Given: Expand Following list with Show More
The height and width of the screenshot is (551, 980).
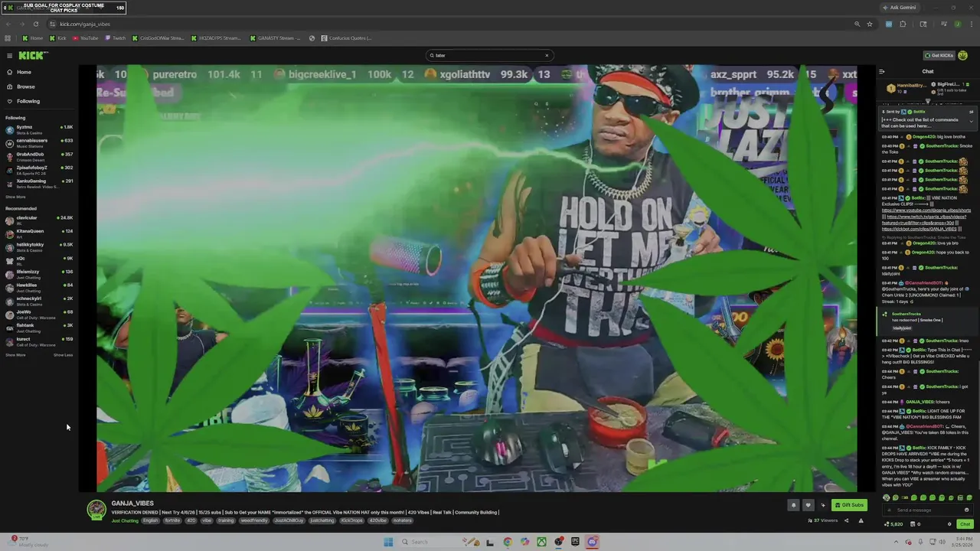Looking at the screenshot, I should tap(15, 197).
